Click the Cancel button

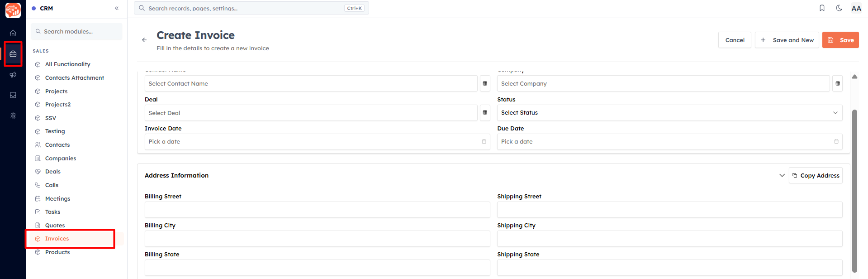point(735,40)
